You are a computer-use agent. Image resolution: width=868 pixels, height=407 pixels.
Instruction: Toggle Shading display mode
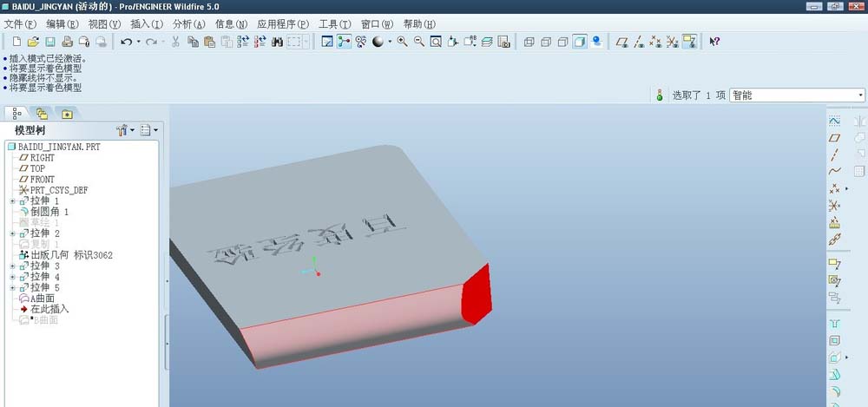point(579,42)
